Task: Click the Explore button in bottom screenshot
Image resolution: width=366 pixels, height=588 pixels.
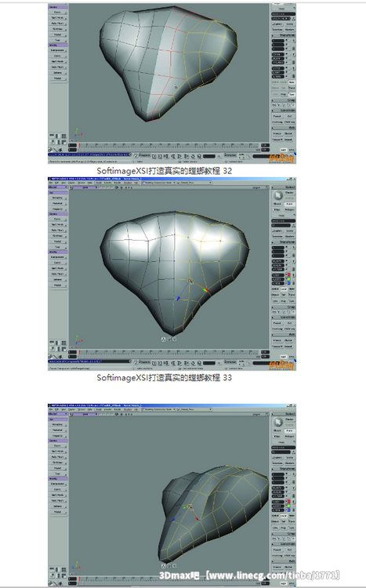Action: click(x=277, y=458)
